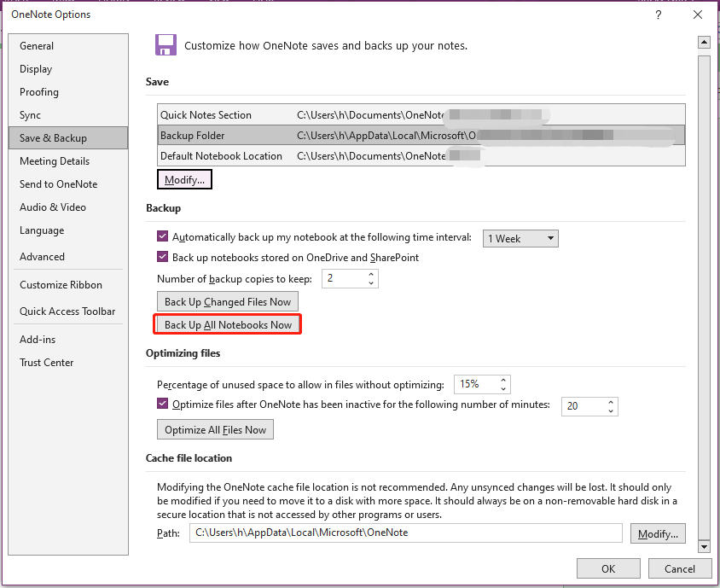Uncheck backing up OneDrive and SharePoint notebooks
Viewport: 720px width, 588px height.
162,256
